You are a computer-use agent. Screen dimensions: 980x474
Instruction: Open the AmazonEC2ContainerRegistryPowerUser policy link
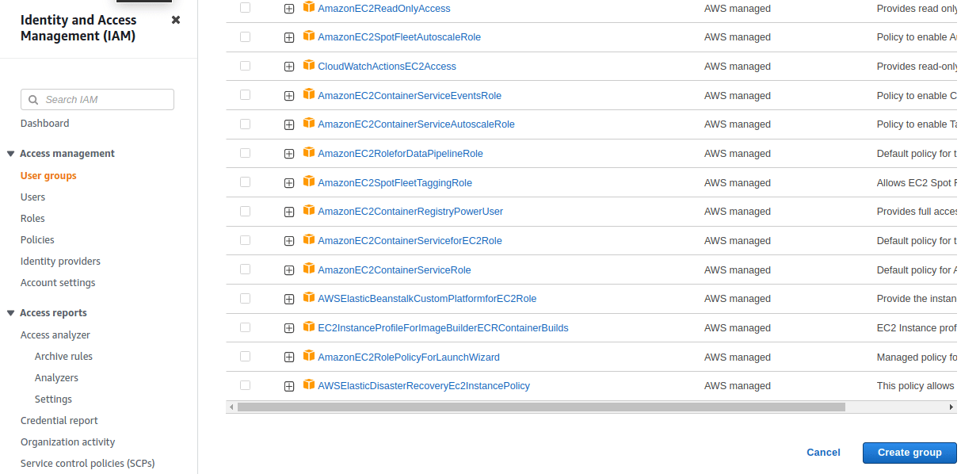click(410, 212)
